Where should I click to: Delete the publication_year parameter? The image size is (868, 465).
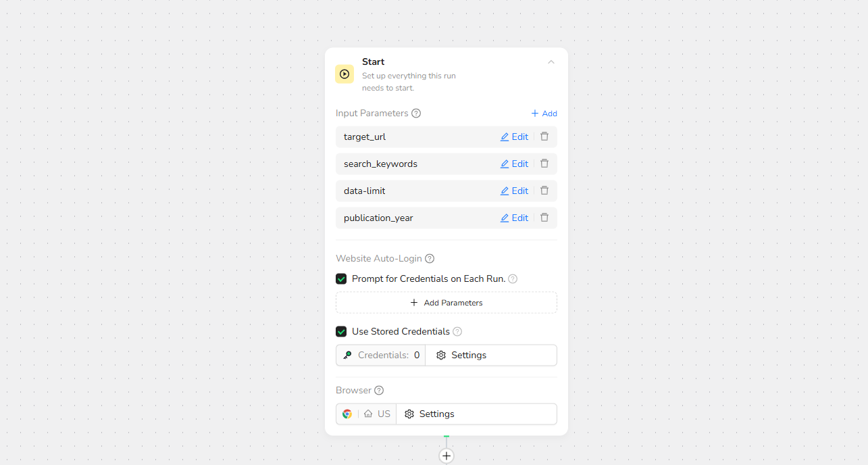(544, 218)
